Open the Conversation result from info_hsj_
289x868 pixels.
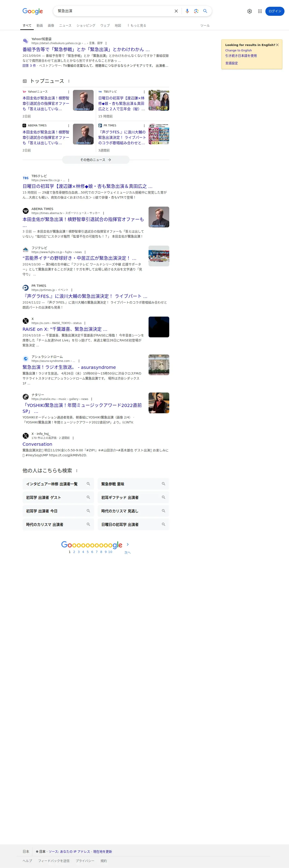37,444
